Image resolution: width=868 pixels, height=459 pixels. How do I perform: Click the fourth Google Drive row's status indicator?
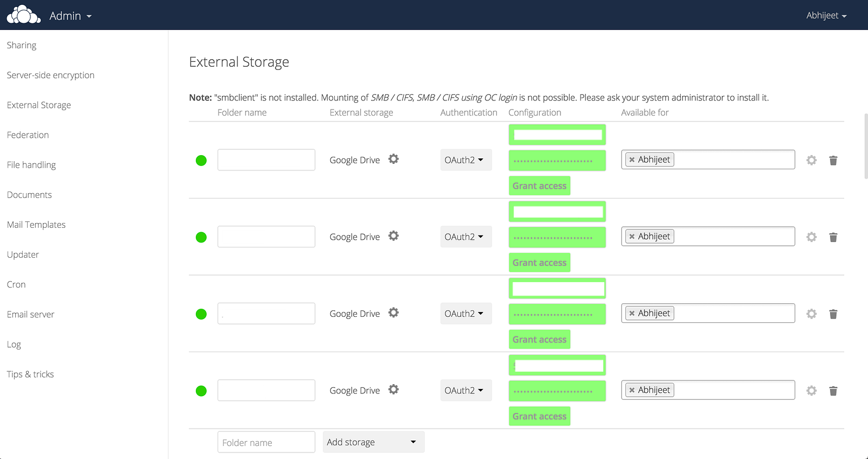[201, 391]
